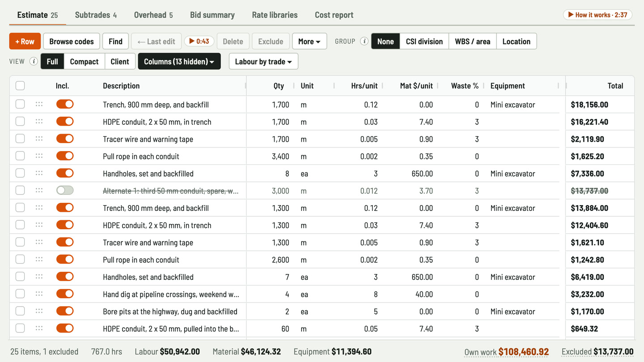Image resolution: width=644 pixels, height=362 pixels.
Task: Grab drag handle of Hand dig at pipeline row
Action: [39, 294]
